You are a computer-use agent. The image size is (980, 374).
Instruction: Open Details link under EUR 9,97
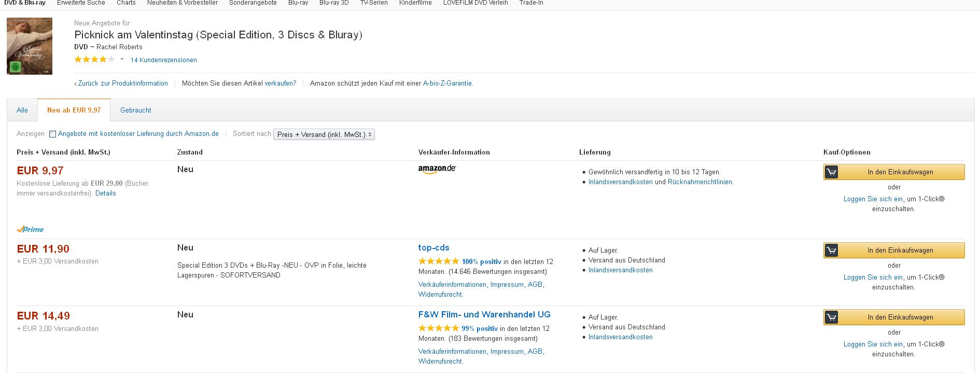tap(106, 193)
